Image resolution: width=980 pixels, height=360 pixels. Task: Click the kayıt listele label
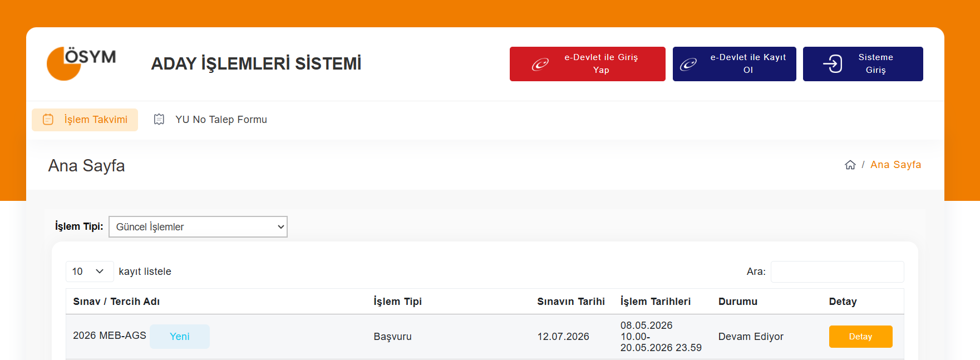[x=145, y=272]
